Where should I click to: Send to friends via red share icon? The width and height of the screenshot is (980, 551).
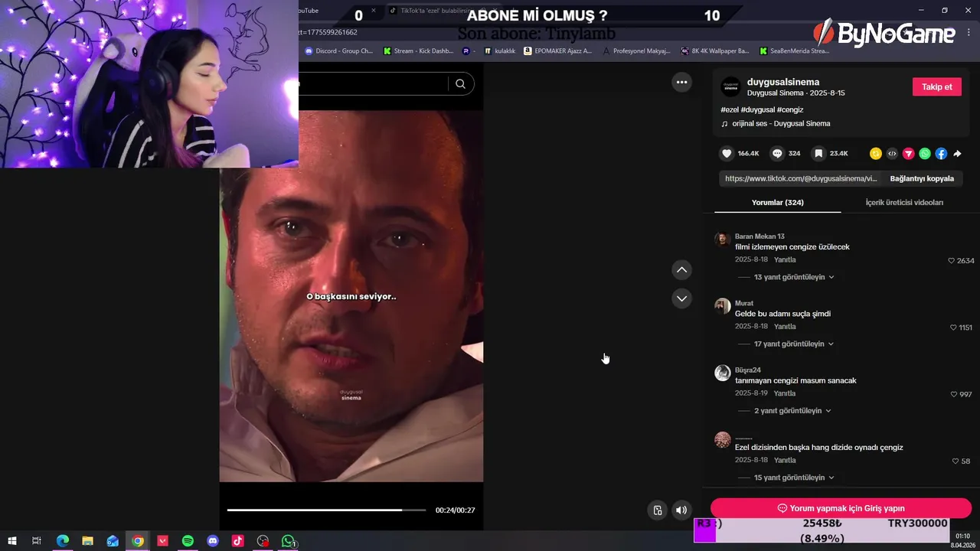[x=909, y=154]
